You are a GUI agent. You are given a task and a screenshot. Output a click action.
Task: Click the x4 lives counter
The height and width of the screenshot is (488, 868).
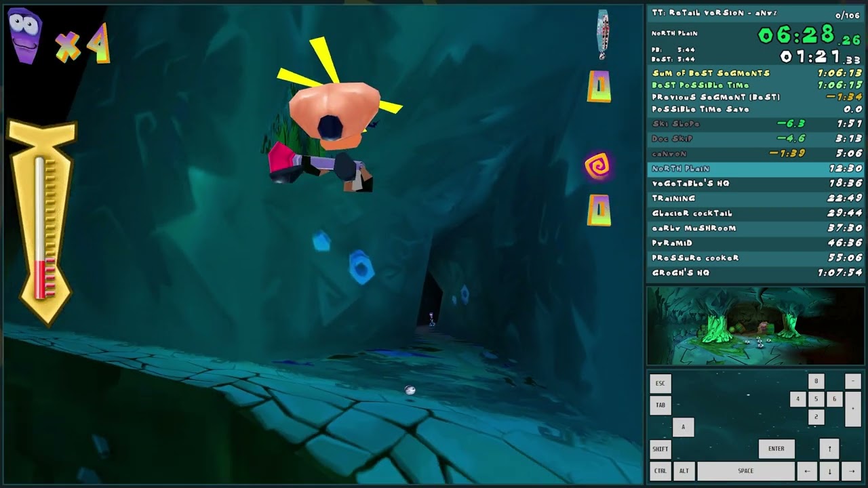pyautogui.click(x=83, y=45)
